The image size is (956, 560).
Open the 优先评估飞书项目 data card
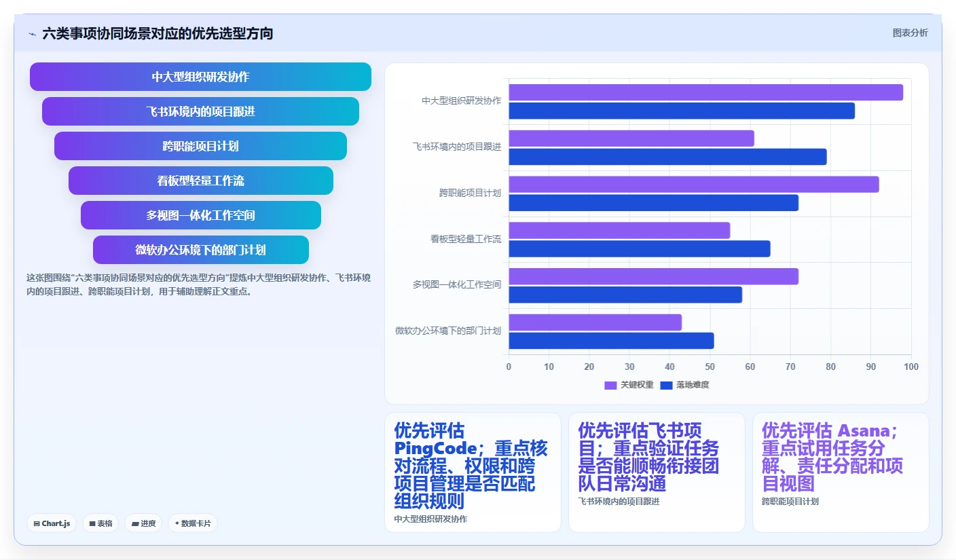click(x=657, y=472)
